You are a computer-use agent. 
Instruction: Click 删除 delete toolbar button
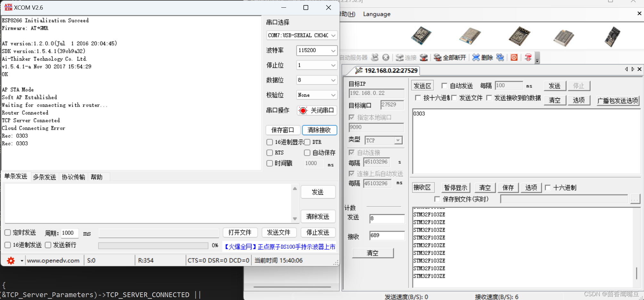pyautogui.click(x=483, y=58)
